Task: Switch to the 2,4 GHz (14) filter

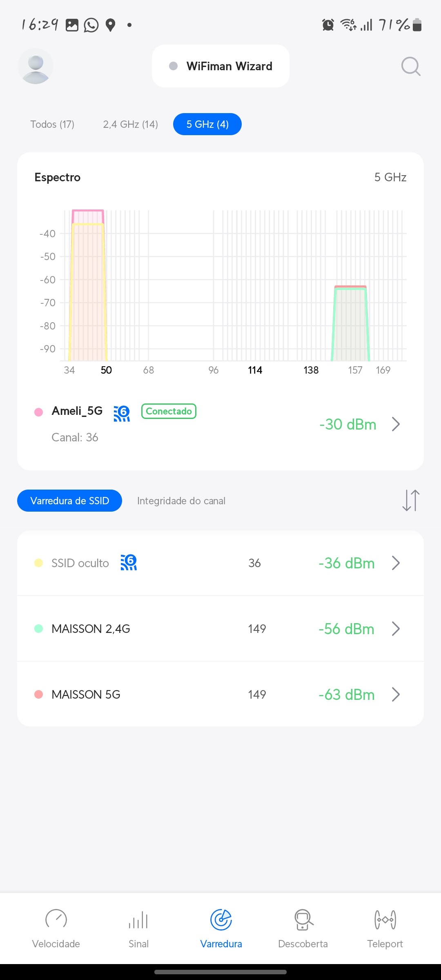Action: (x=130, y=124)
